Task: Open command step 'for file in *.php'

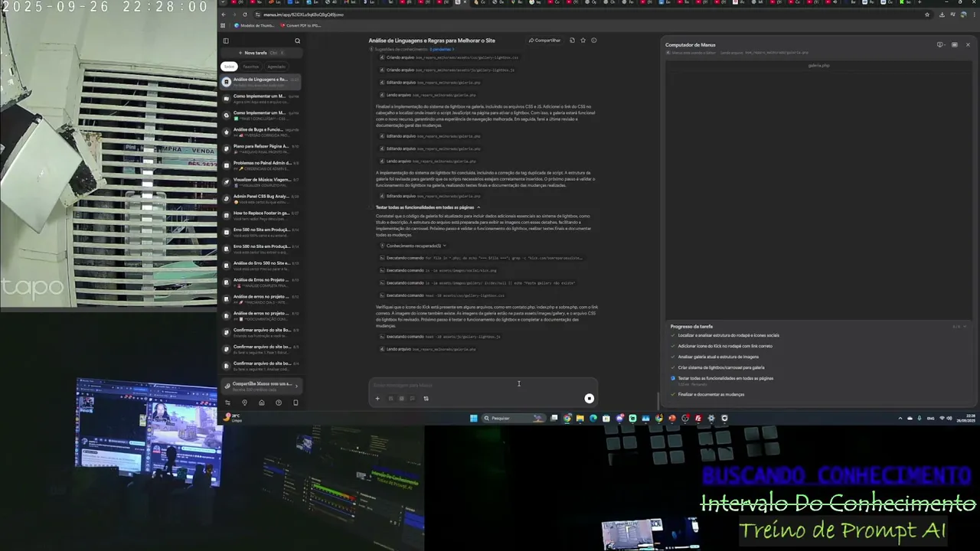Action: tap(482, 258)
